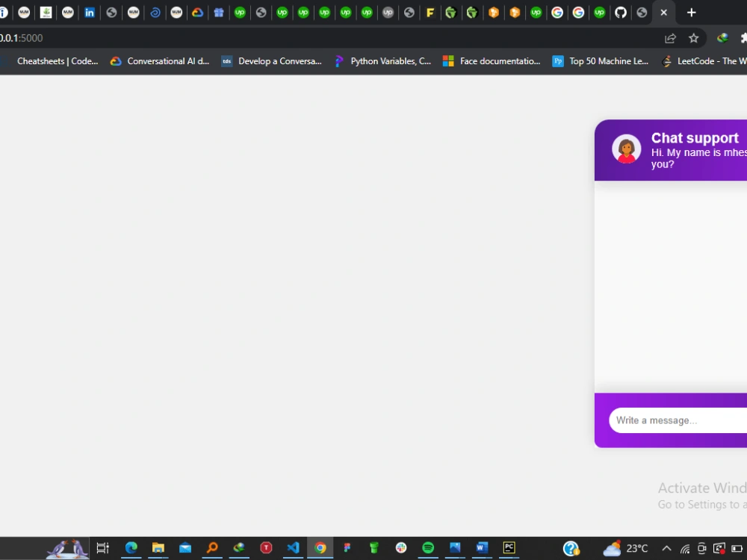The image size is (747, 560).
Task: Open the Python Variables, C... bookmark
Action: coord(383,61)
